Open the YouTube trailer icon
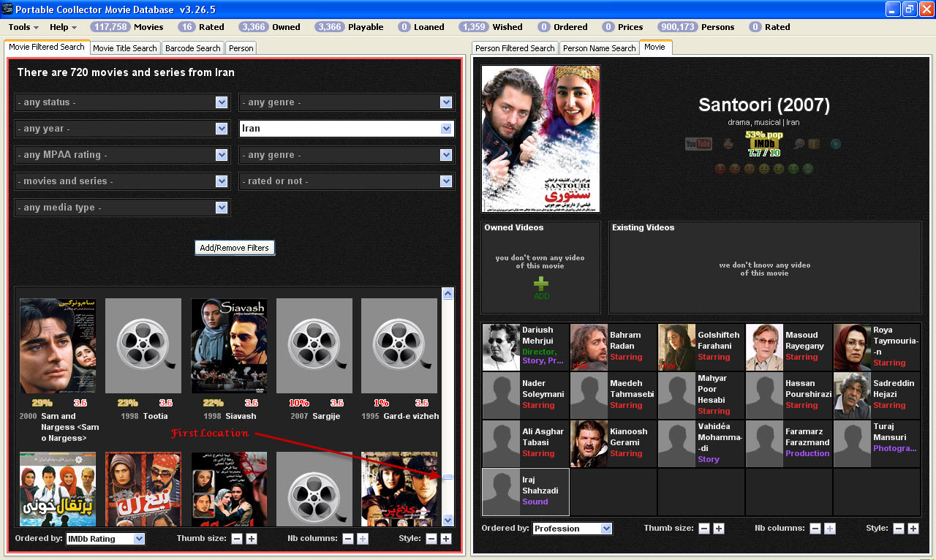This screenshot has width=936, height=560. (698, 144)
